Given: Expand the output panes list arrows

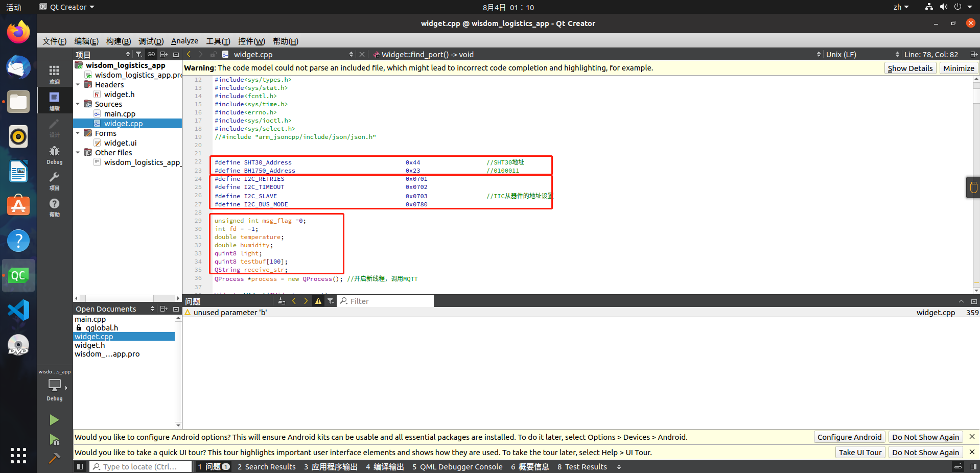Looking at the screenshot, I should 619,466.
